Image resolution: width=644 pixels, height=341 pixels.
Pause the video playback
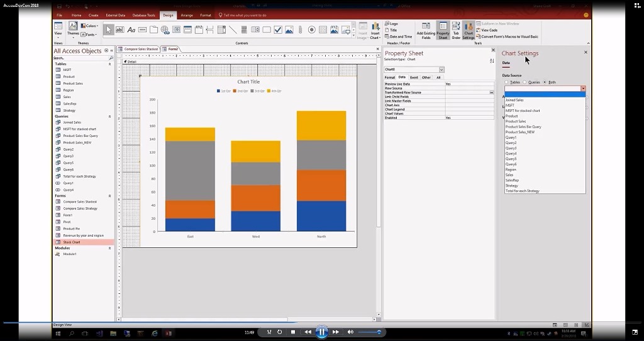tap(321, 332)
